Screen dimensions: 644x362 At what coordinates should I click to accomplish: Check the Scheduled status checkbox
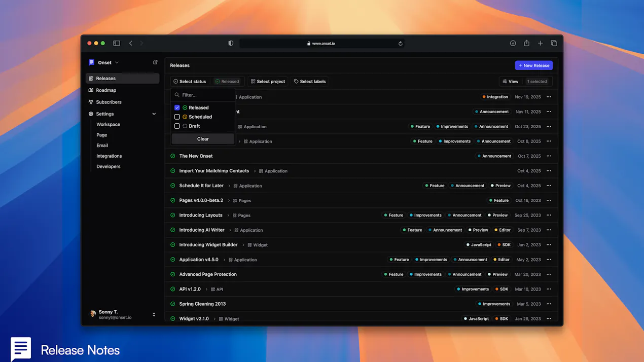click(x=177, y=117)
